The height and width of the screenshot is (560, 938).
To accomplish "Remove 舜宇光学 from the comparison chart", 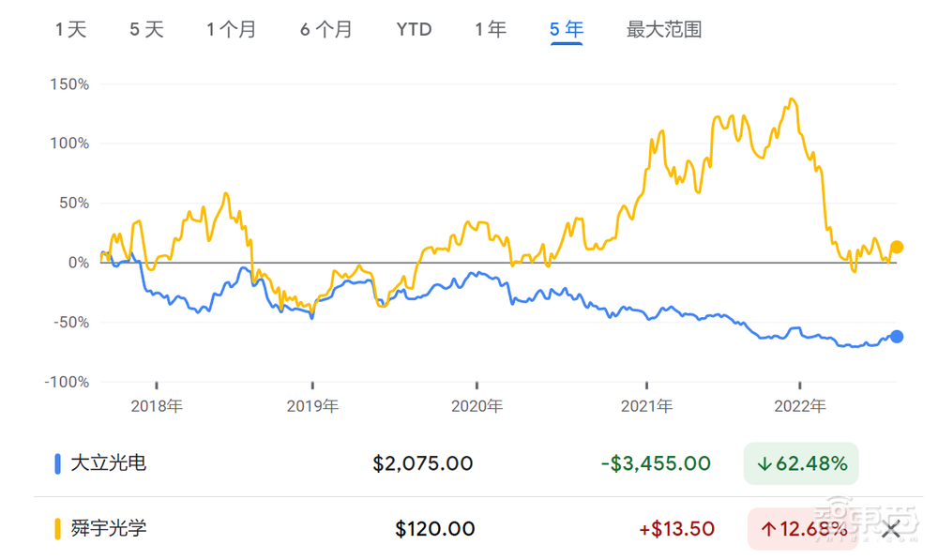I will coord(893,529).
